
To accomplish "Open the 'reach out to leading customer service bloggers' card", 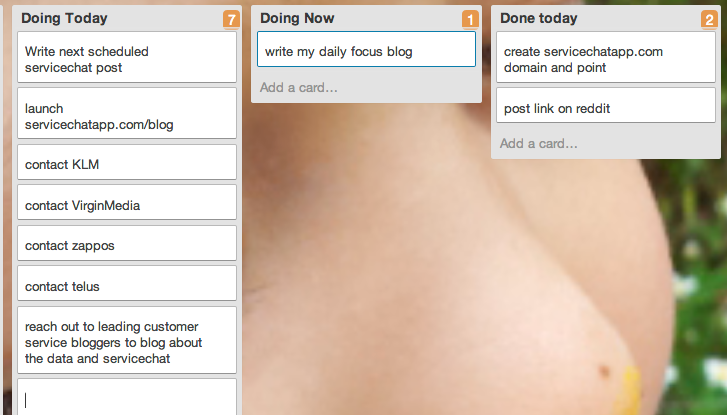I will click(x=127, y=340).
